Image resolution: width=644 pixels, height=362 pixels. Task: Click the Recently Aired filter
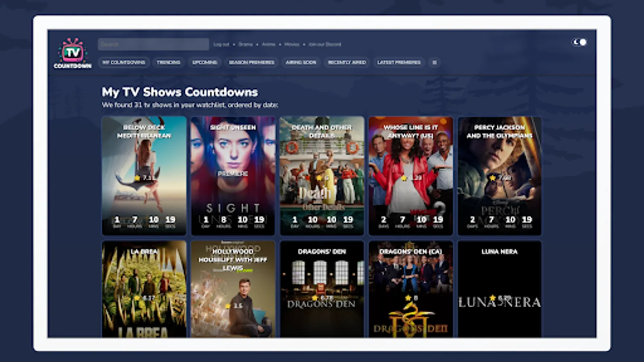click(x=347, y=62)
